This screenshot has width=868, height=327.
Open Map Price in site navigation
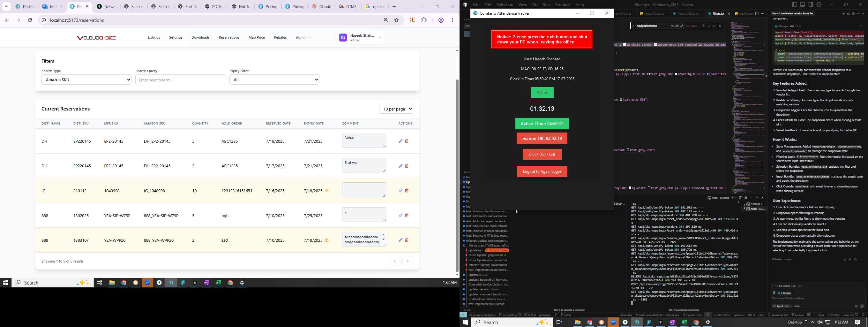(x=257, y=37)
